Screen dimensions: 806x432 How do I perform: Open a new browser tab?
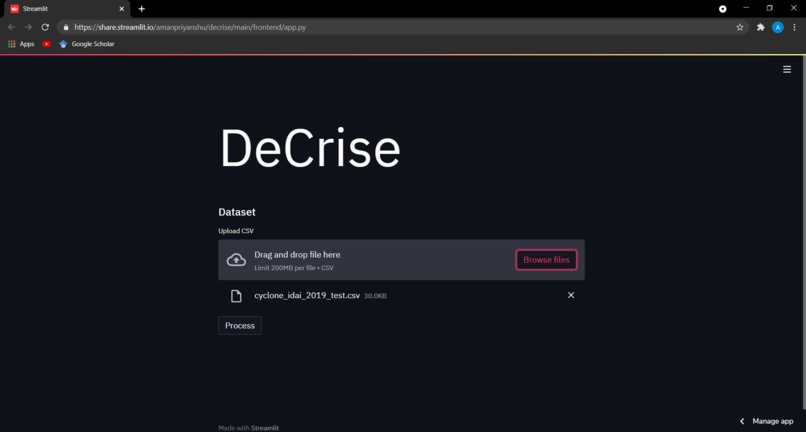(x=141, y=9)
